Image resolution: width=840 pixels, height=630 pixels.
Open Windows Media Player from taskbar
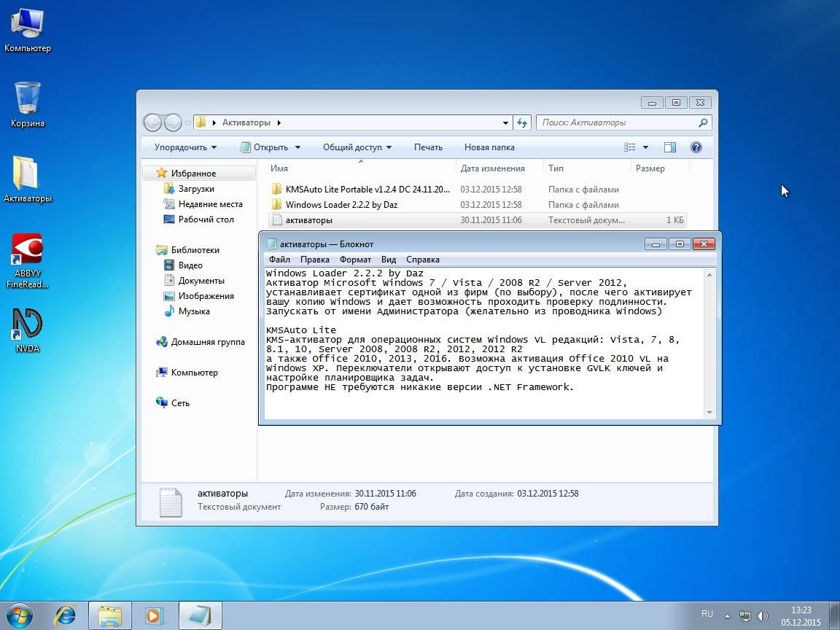pos(155,615)
